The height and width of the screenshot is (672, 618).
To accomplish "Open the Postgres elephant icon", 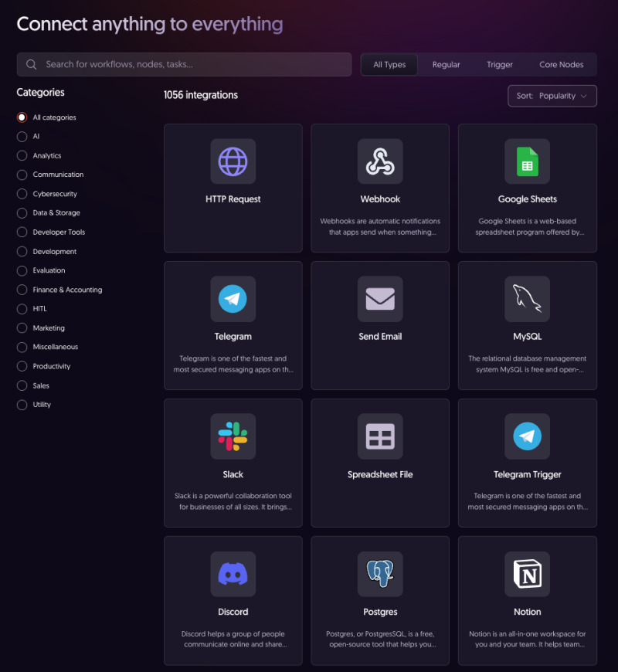I will pos(380,574).
